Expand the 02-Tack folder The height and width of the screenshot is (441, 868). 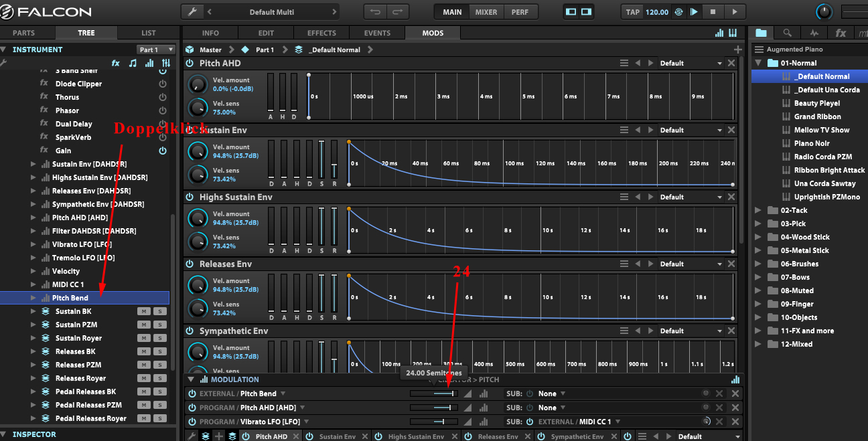coord(758,210)
